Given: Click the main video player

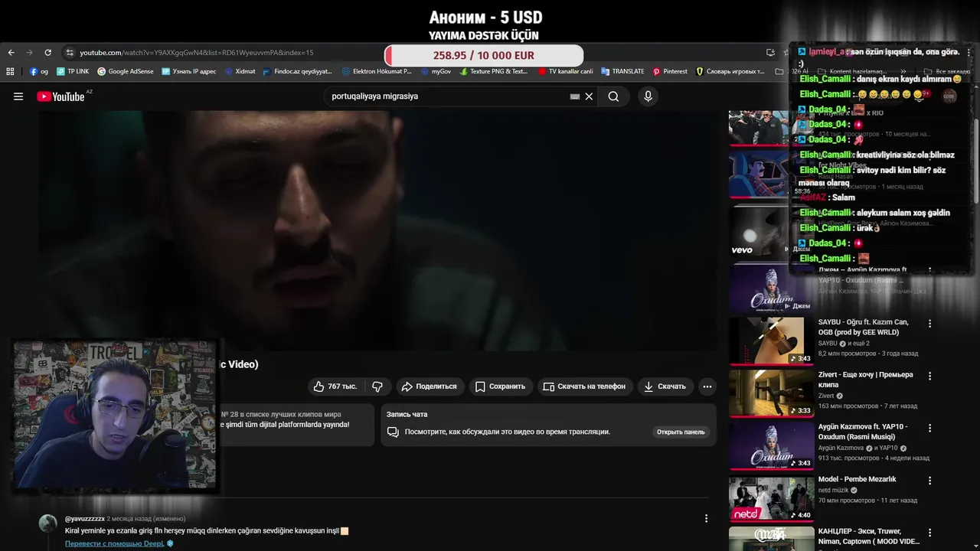Looking at the screenshot, I should [377, 230].
